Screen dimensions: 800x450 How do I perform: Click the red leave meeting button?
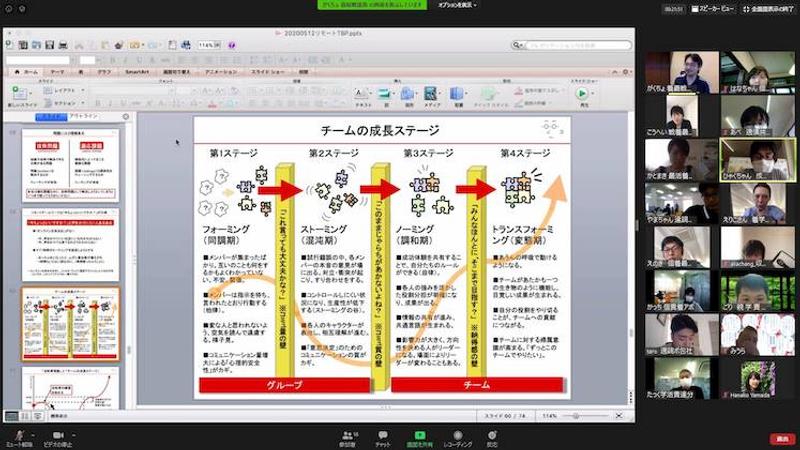782,439
